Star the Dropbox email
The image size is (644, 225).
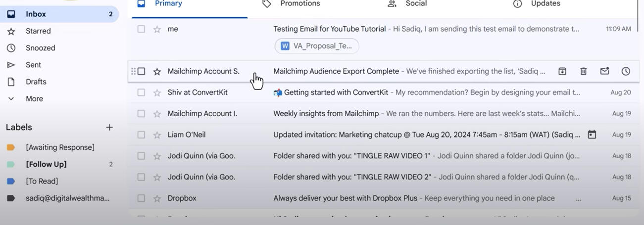point(157,198)
